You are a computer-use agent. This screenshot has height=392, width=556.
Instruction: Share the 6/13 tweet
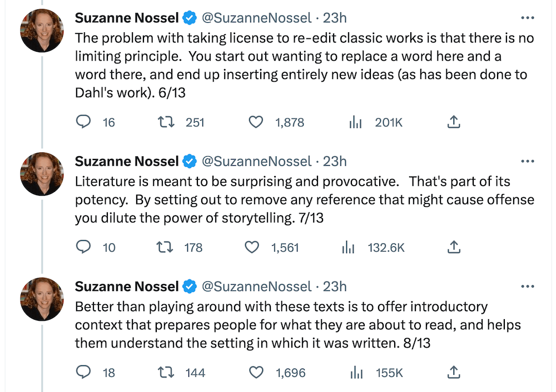pyautogui.click(x=454, y=122)
